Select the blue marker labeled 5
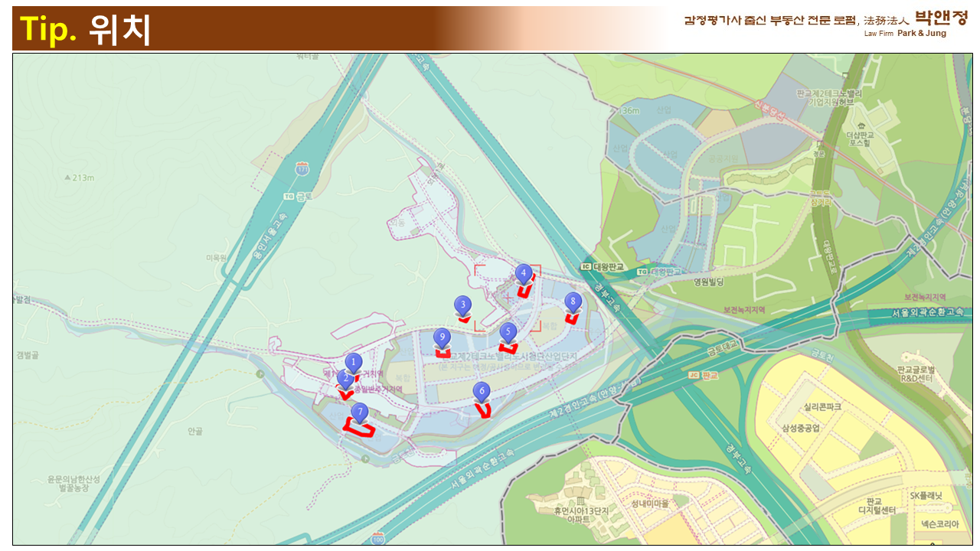The image size is (980, 551). (x=508, y=332)
